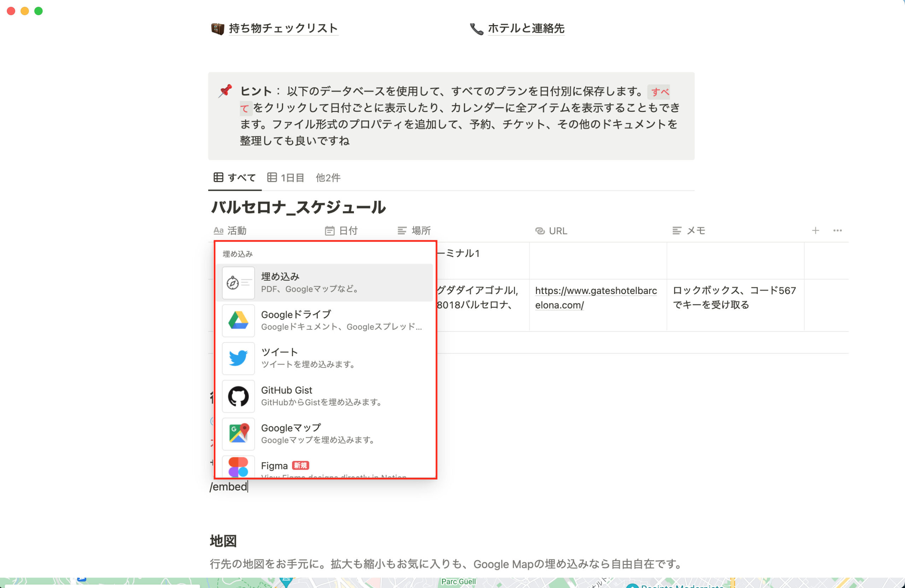Open the 場所 column header menu
Screen dimensions: 905x588
(414, 231)
